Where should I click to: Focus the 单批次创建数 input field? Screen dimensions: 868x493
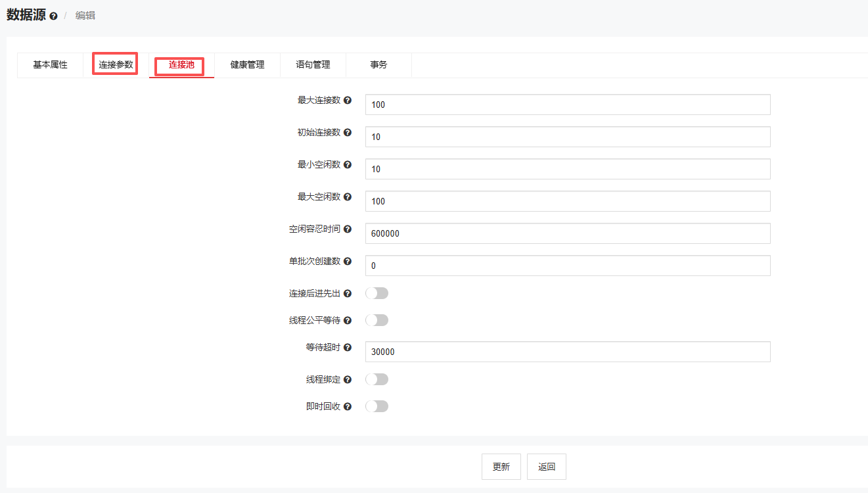click(x=568, y=266)
